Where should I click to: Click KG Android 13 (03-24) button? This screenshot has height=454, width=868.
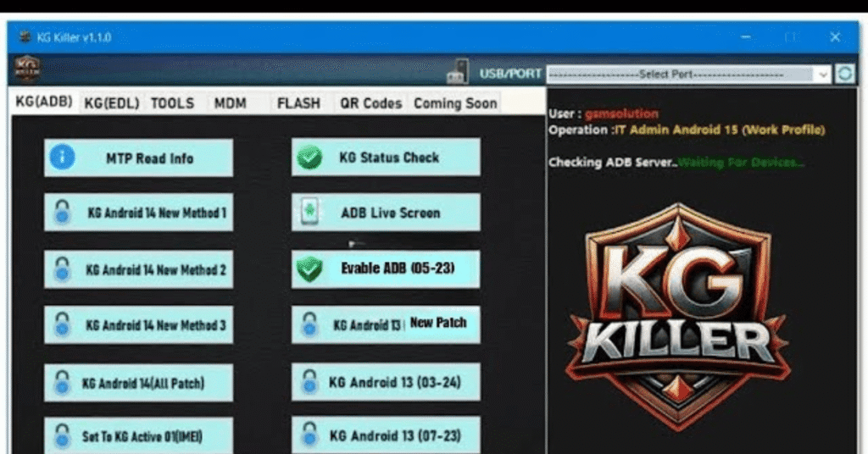pyautogui.click(x=386, y=382)
